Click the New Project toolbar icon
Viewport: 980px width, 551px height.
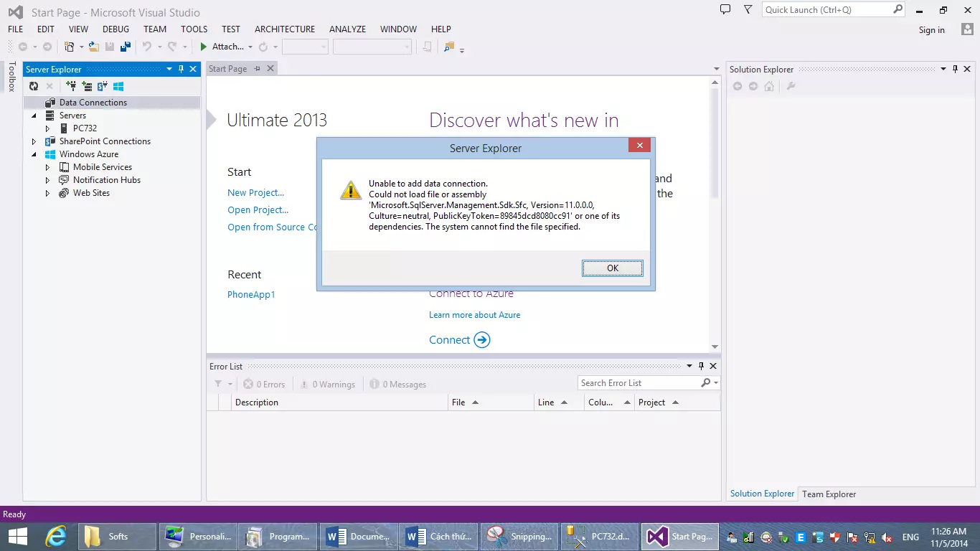[70, 47]
